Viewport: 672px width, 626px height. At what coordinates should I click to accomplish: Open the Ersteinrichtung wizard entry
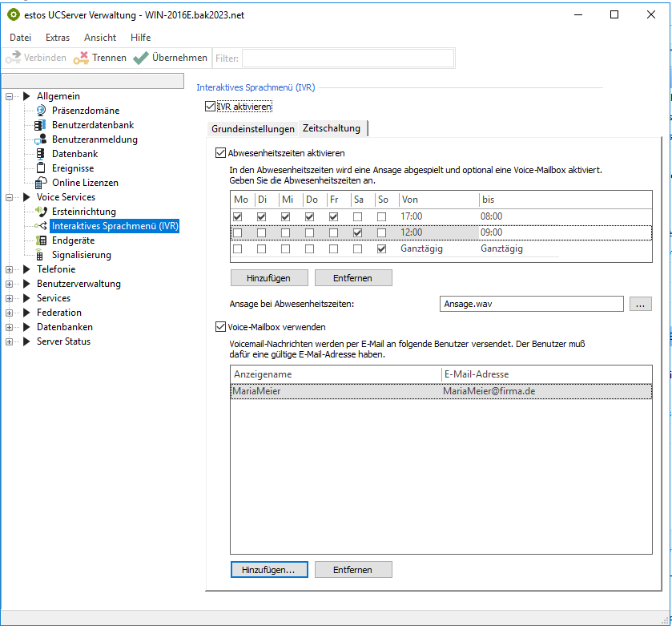click(x=82, y=211)
